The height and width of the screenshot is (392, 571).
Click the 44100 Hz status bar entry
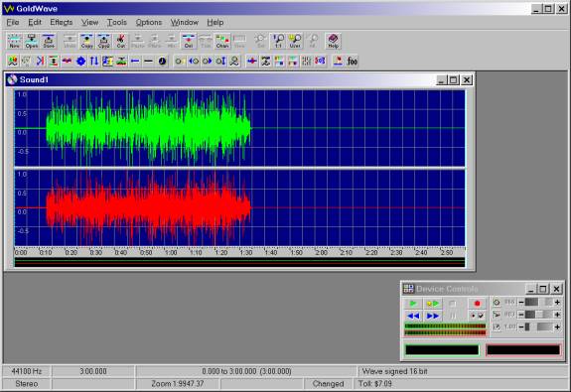point(27,371)
